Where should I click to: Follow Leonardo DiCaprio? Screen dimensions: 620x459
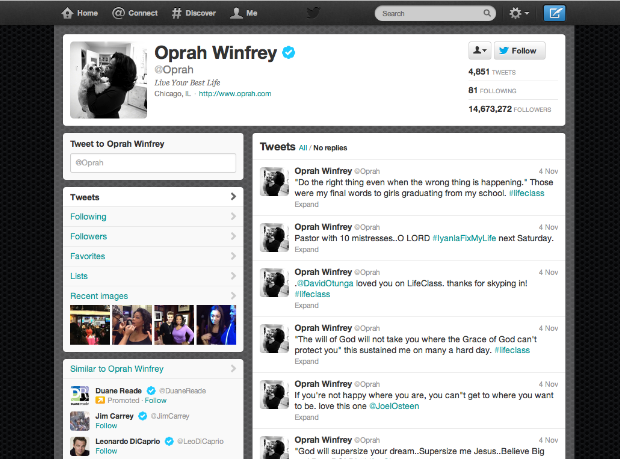(x=106, y=451)
